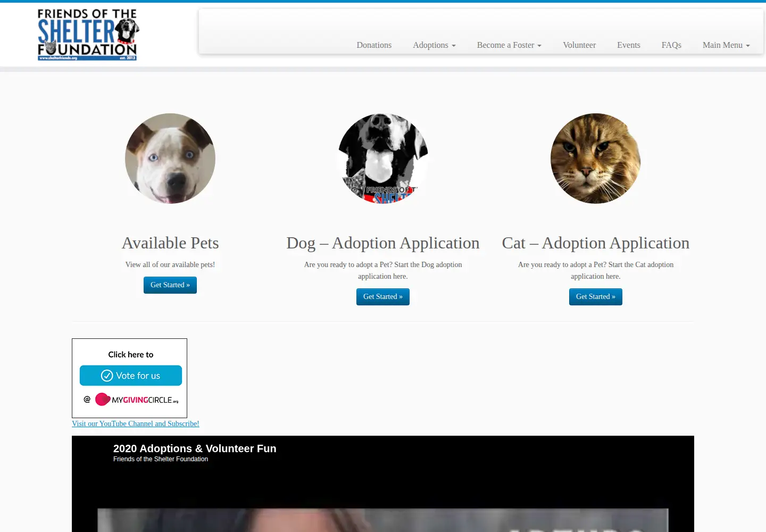Click Get Started under Cat Adoption Application
Screen dimensions: 766x532
click(596, 297)
